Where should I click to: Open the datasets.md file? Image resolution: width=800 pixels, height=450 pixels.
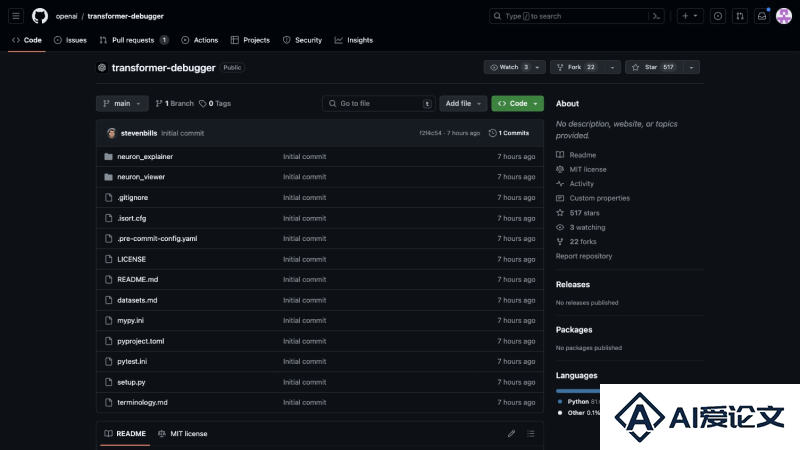click(137, 301)
